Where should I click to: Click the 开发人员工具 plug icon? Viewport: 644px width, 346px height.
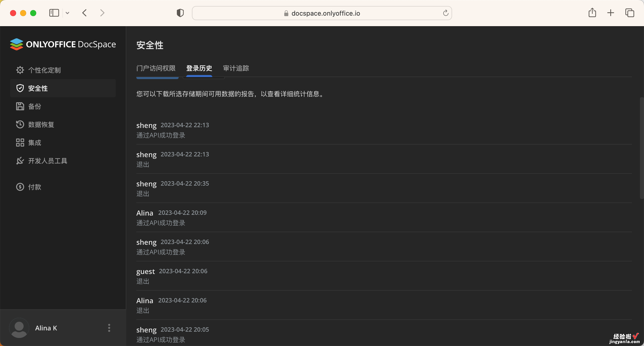[20, 161]
